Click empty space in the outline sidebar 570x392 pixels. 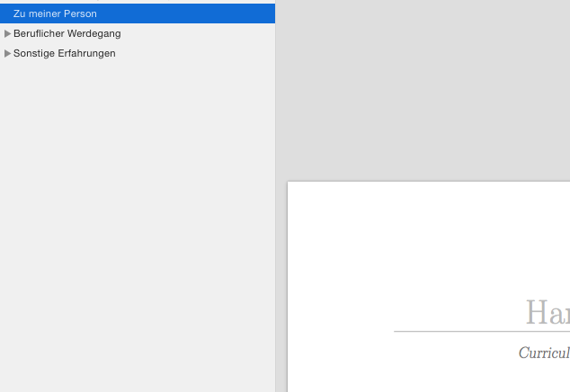(x=135, y=225)
